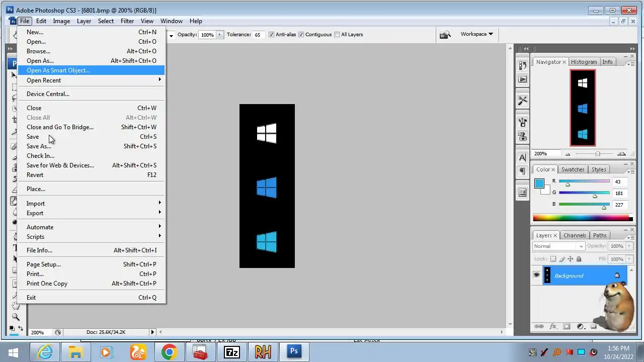Choose Open As Smart Object
Viewport: 644px width, 362px height.
point(91,70)
